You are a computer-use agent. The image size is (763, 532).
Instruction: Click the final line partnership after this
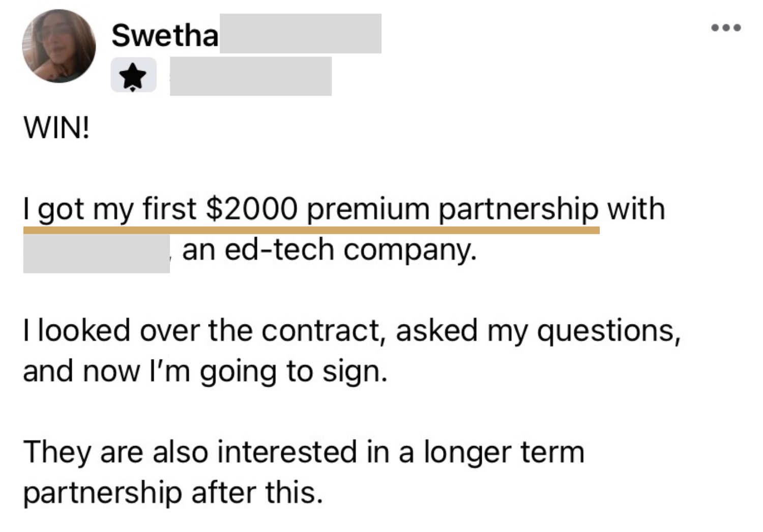173,492
